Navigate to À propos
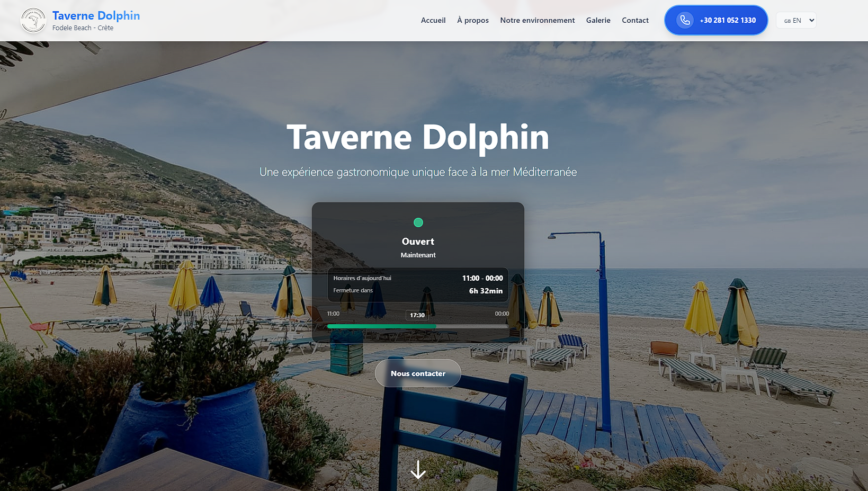Image resolution: width=868 pixels, height=491 pixels. click(x=472, y=20)
